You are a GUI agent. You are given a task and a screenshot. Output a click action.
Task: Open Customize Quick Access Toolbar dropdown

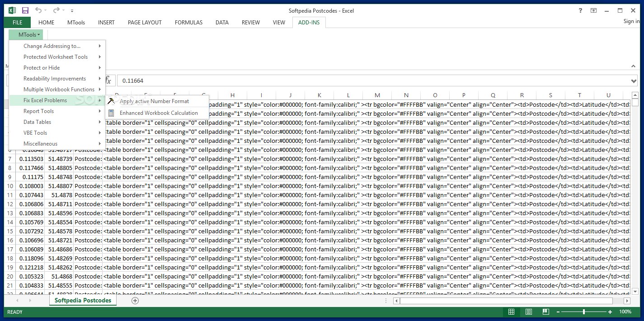point(72,10)
